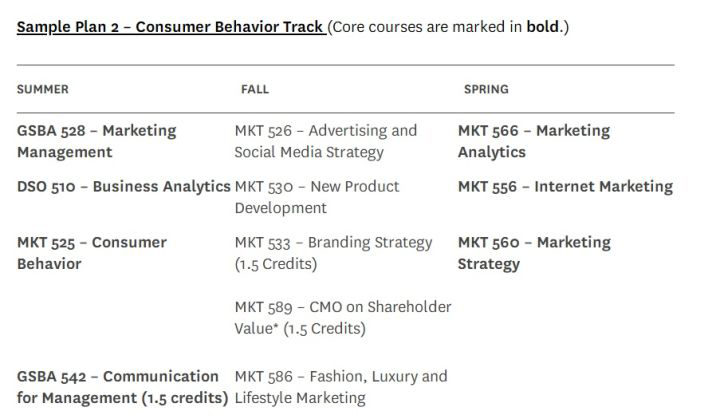This screenshot has height=419, width=720.
Task: Select the FALL column header
Action: tap(255, 89)
